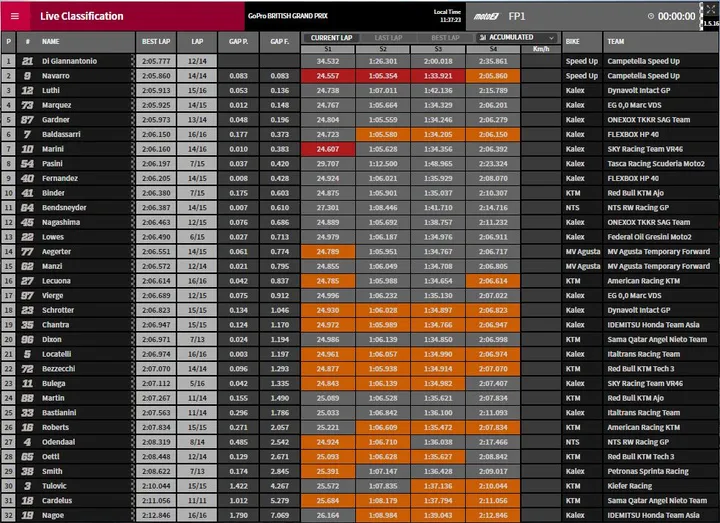Click Fernandez lap count 14/15

(197, 178)
